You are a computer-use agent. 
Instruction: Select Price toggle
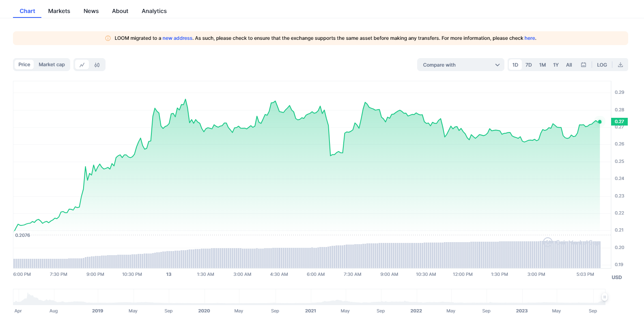click(x=24, y=65)
